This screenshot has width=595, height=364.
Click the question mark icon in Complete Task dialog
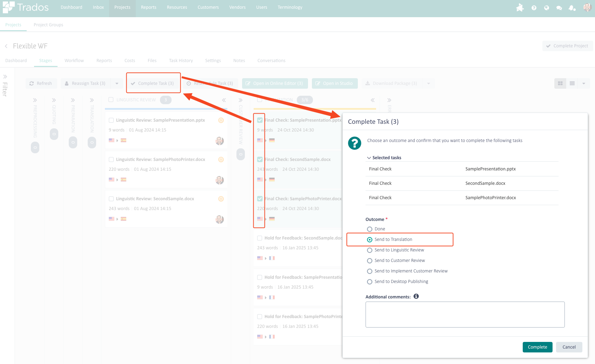tap(355, 143)
